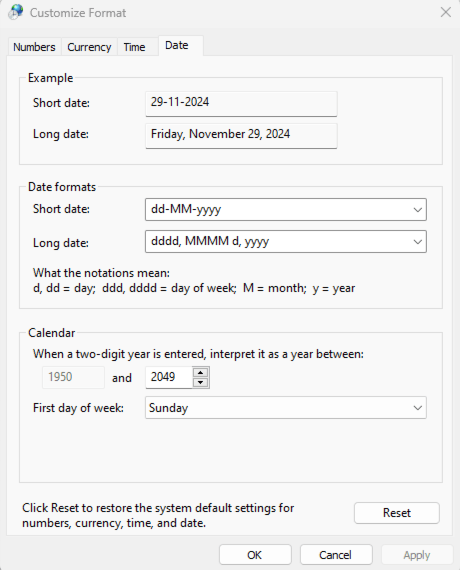460x570 pixels.
Task: Confirm with the OK button
Action: point(255,555)
